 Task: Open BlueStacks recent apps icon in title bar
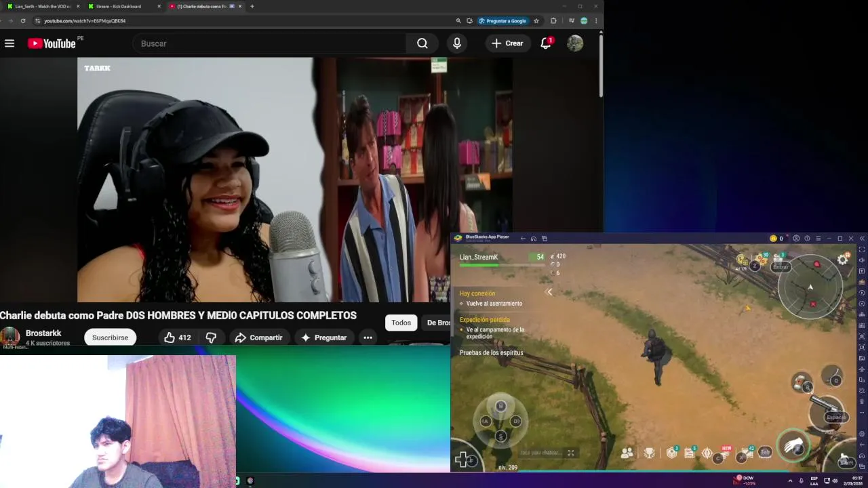coord(545,239)
